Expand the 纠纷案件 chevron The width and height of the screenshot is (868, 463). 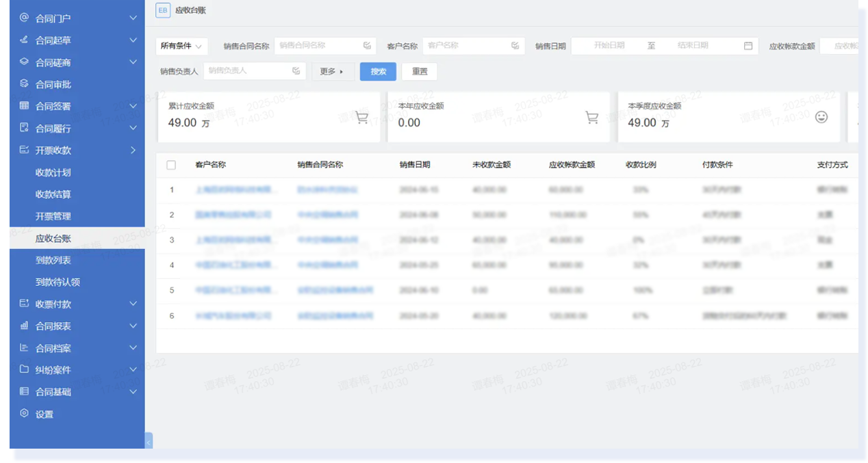pyautogui.click(x=133, y=369)
